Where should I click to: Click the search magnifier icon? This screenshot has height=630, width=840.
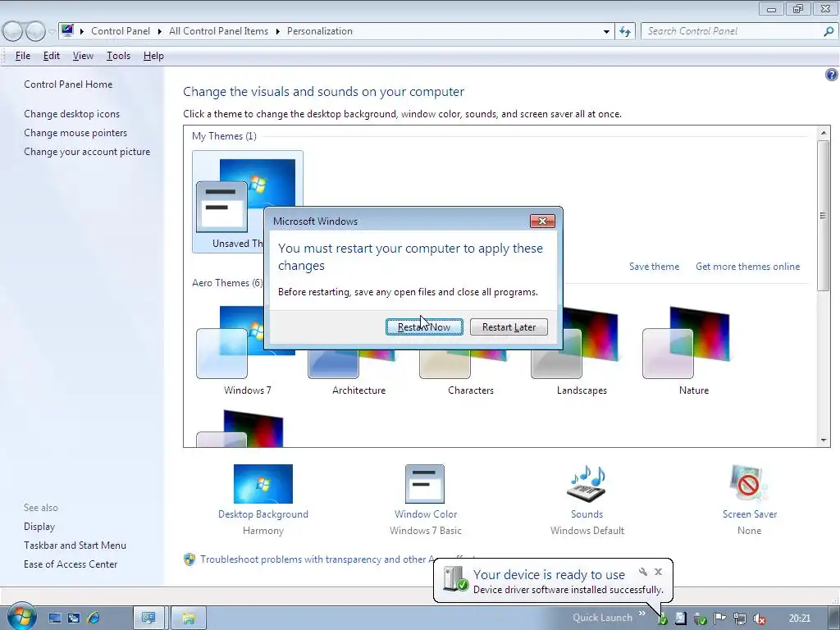(x=829, y=31)
